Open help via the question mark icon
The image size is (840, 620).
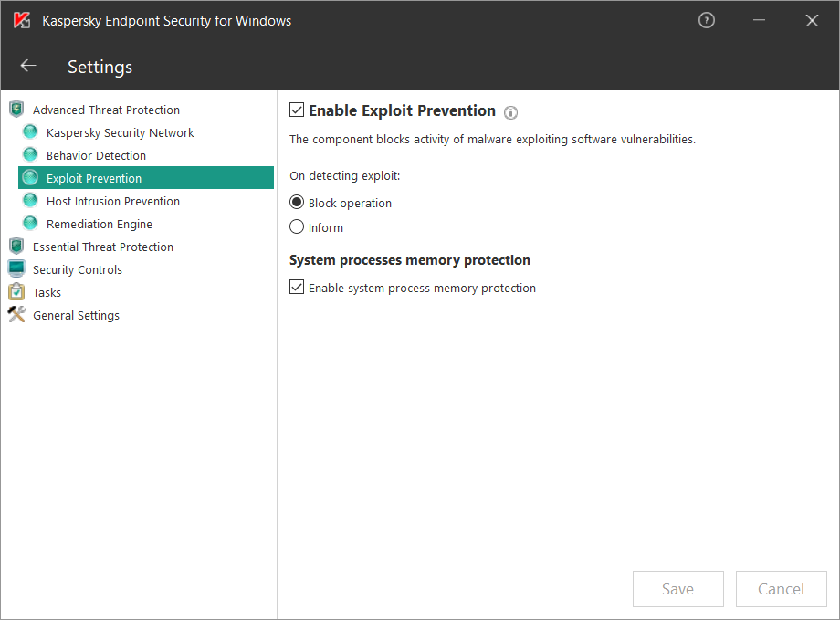(x=706, y=21)
